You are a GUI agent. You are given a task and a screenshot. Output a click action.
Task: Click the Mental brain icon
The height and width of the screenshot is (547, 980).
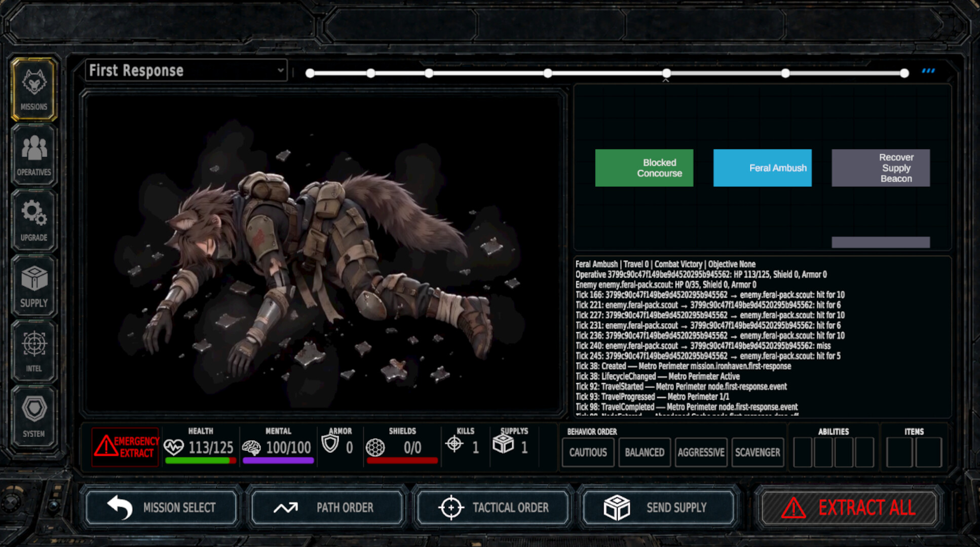point(251,447)
